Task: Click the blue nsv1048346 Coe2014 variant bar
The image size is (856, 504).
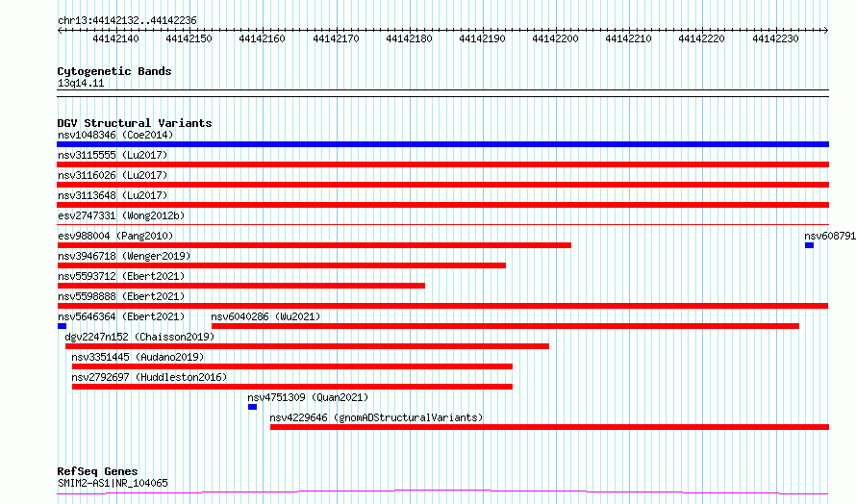Action: pyautogui.click(x=442, y=144)
